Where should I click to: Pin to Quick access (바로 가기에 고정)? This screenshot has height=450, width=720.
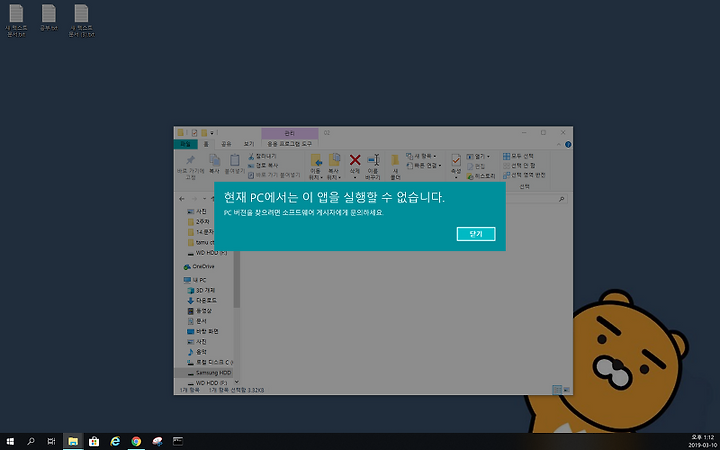coord(190,167)
